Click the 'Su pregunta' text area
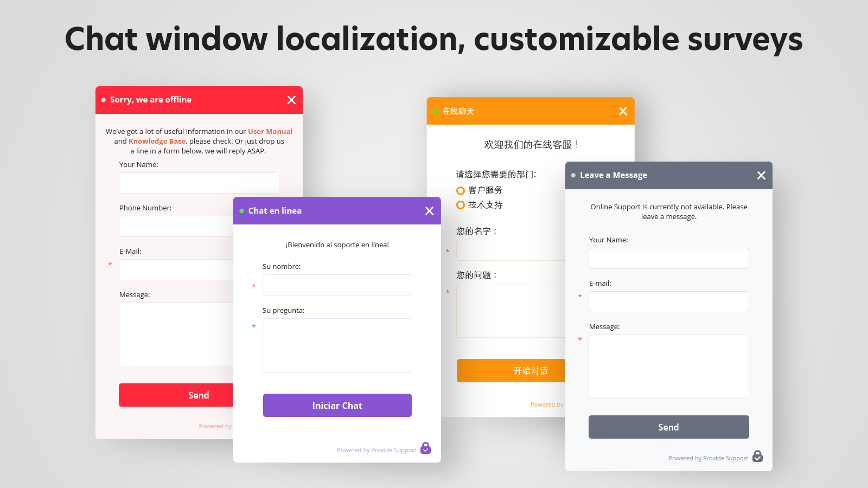This screenshot has height=488, width=868. (337, 345)
